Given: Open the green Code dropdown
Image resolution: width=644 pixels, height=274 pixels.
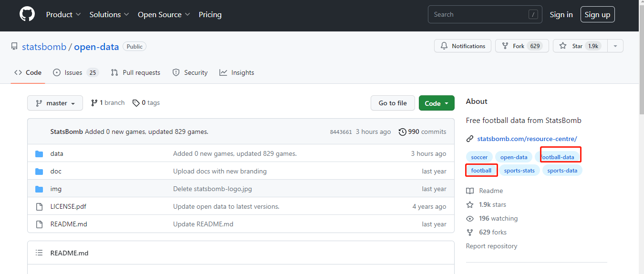Looking at the screenshot, I should click(436, 103).
